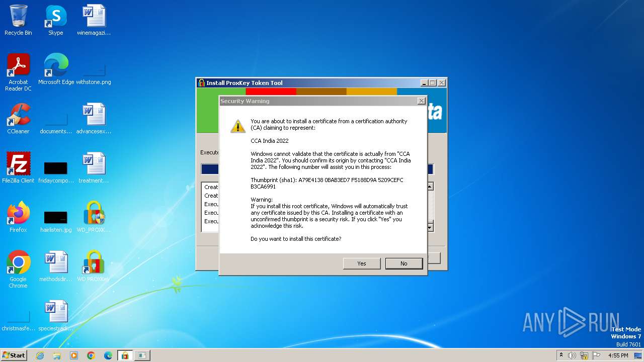Click the volume speaker tray icon
This screenshot has height=362, width=644.
coord(572,355)
